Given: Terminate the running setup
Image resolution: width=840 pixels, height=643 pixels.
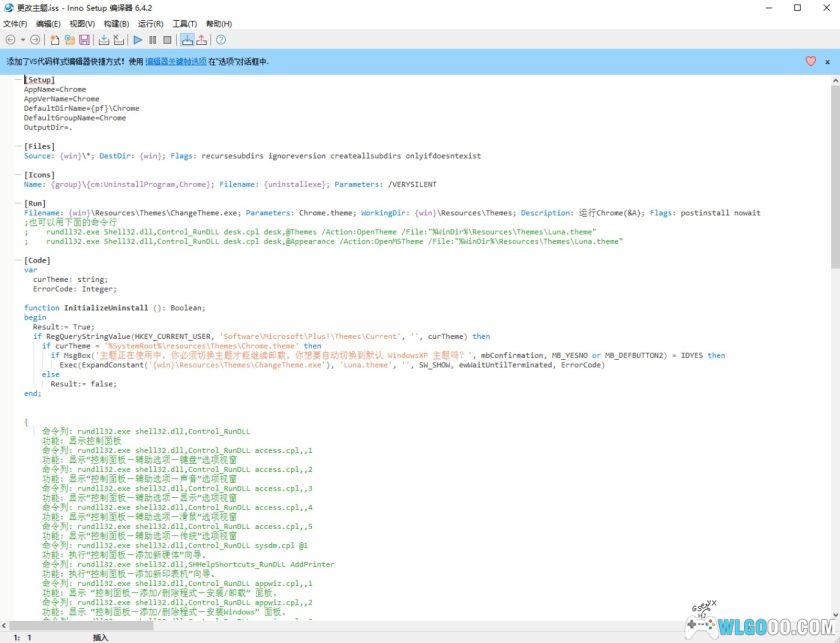Looking at the screenshot, I should [x=167, y=40].
